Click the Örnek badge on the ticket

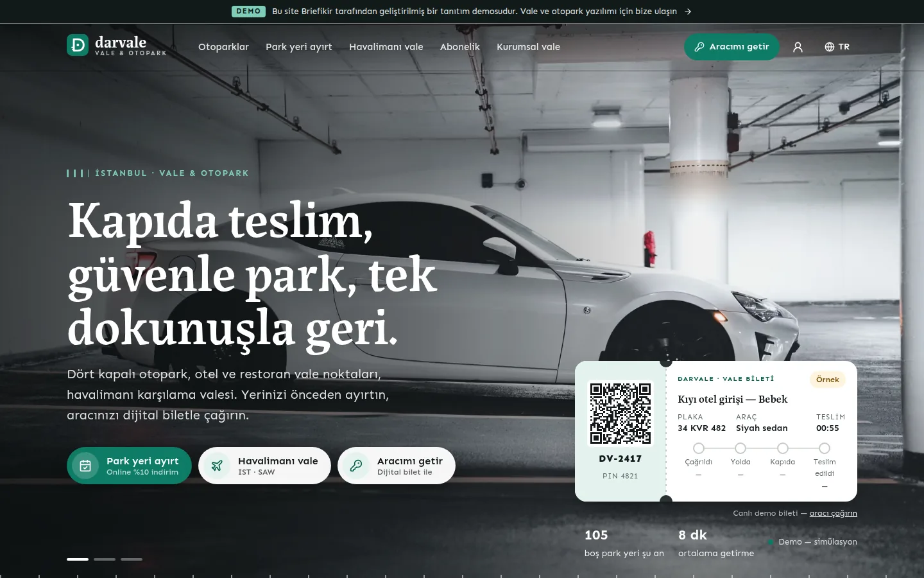(x=828, y=380)
